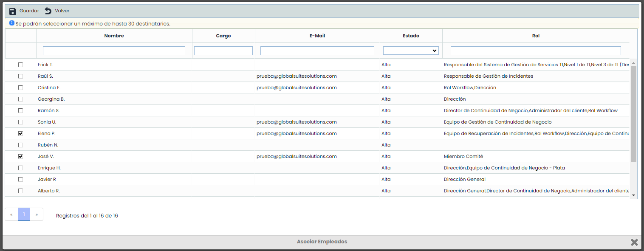Focus the Nombre filter text field
644x251 pixels.
[114, 51]
